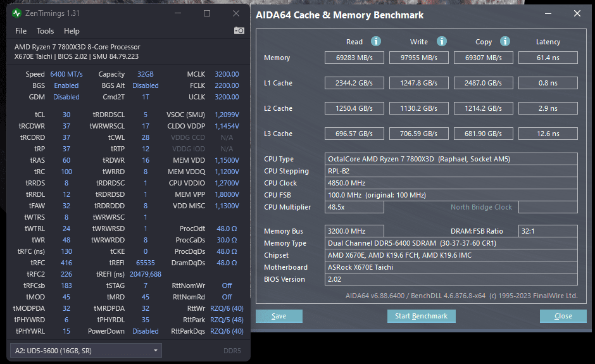Click tRFC (ns) value 130

point(66,251)
